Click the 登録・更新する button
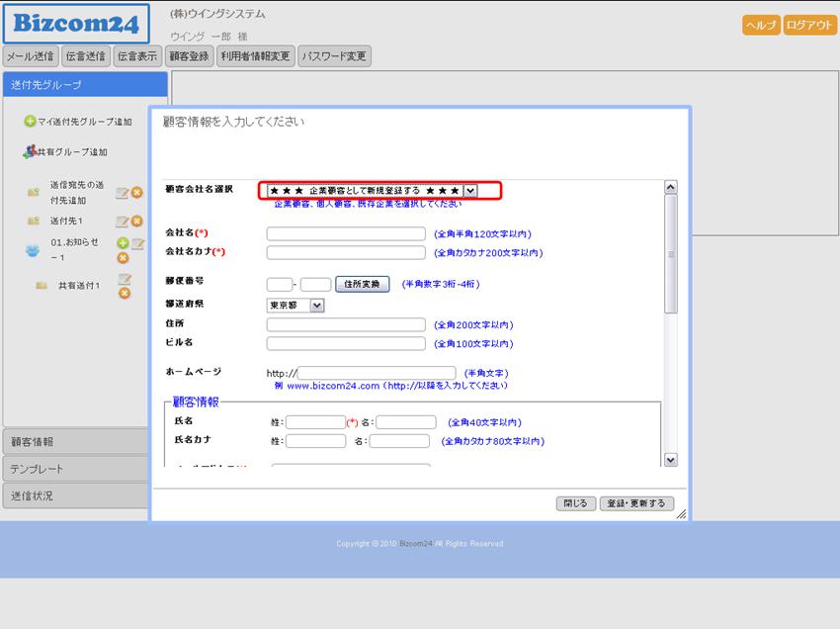Image resolution: width=840 pixels, height=629 pixels. coord(637,503)
